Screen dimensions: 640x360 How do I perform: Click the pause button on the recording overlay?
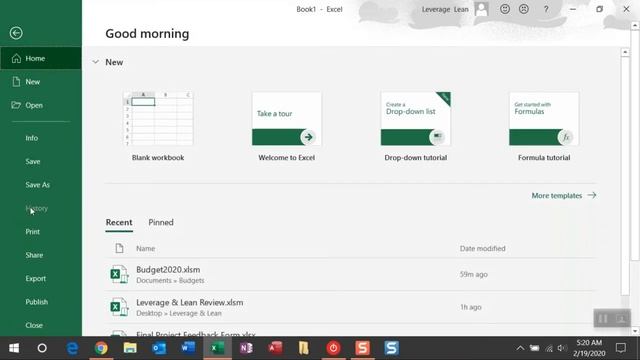603,318
